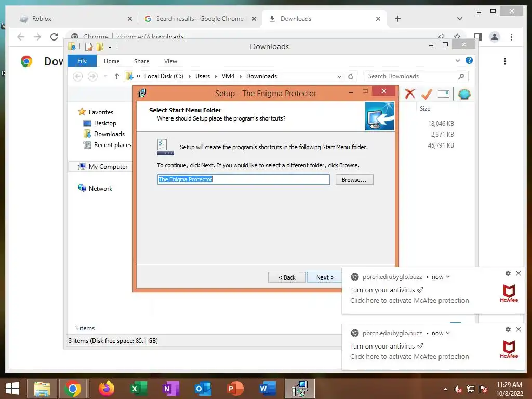
Task: Go up one folder in Explorer
Action: [x=117, y=76]
